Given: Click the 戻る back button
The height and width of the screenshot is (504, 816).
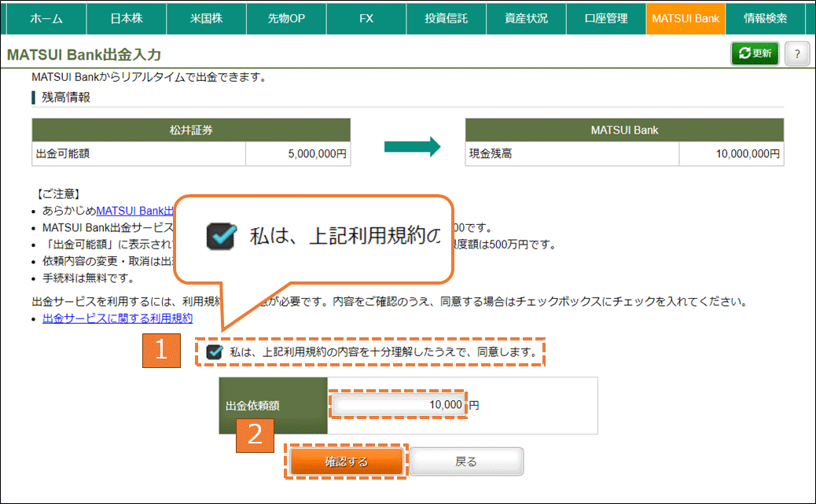Looking at the screenshot, I should (466, 462).
